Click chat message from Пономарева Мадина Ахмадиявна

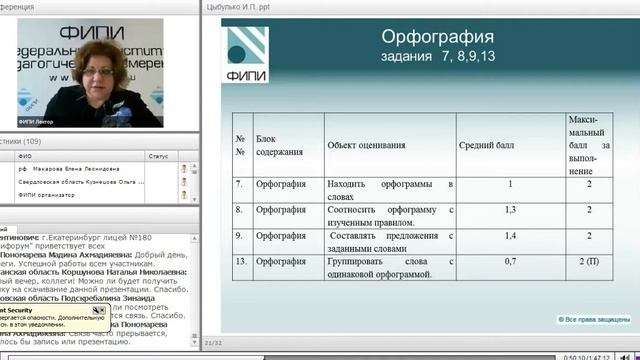pyautogui.click(x=94, y=259)
